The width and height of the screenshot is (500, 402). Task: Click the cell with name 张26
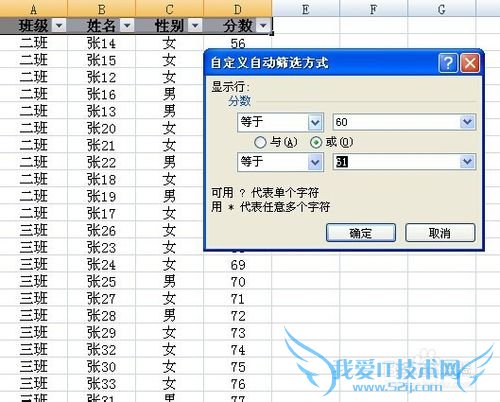pos(102,230)
